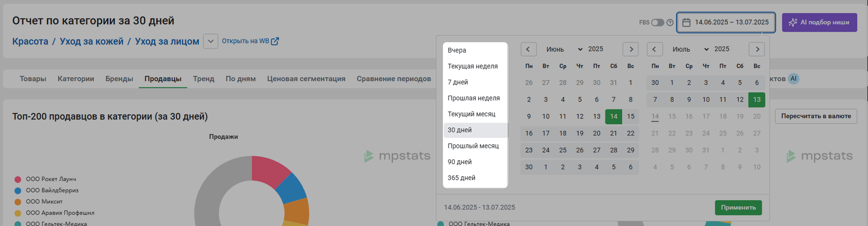Switch to the По дням tab
Screen dimensions: 868x226
241,79
